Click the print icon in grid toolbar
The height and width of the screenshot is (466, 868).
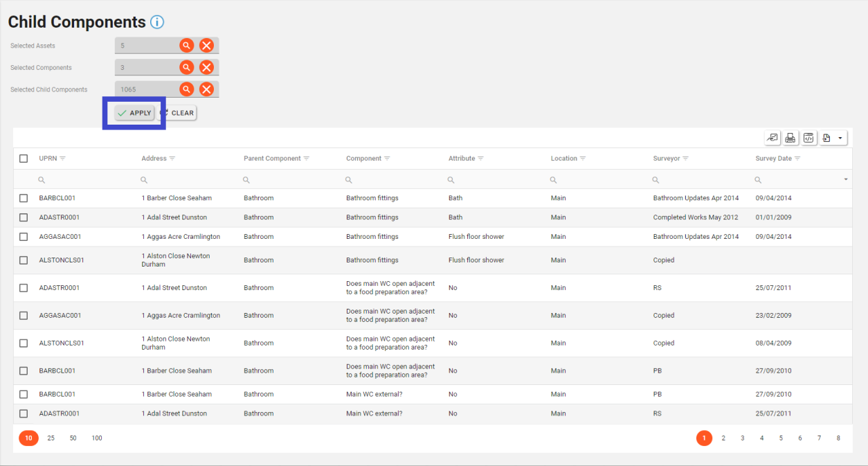click(x=790, y=138)
